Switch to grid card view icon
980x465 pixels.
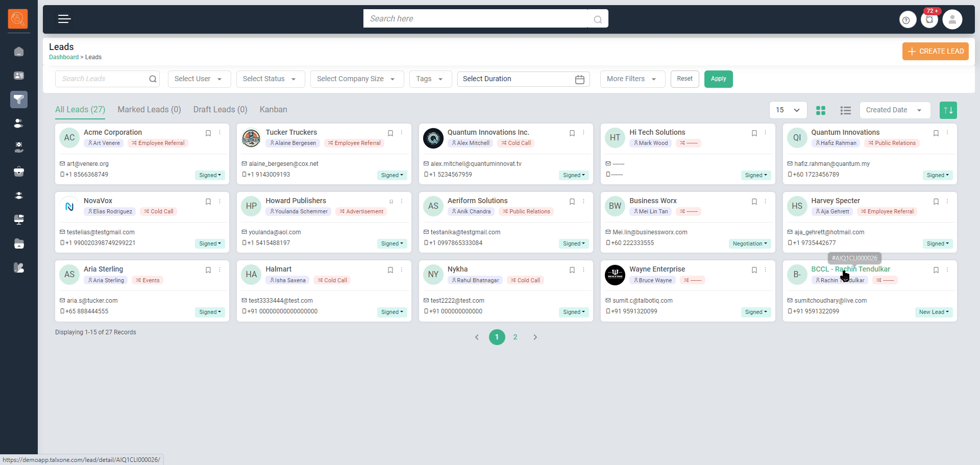(821, 110)
